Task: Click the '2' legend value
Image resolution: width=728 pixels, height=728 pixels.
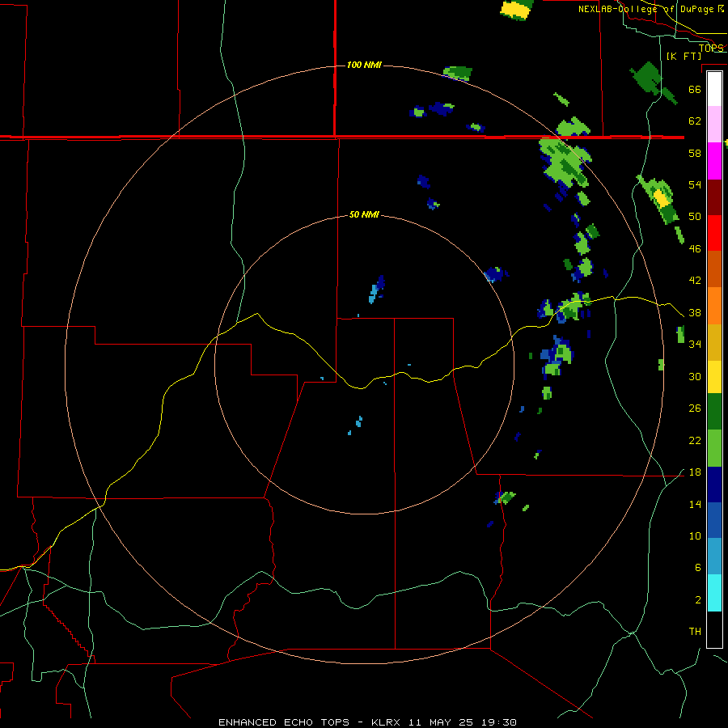Action: (697, 600)
